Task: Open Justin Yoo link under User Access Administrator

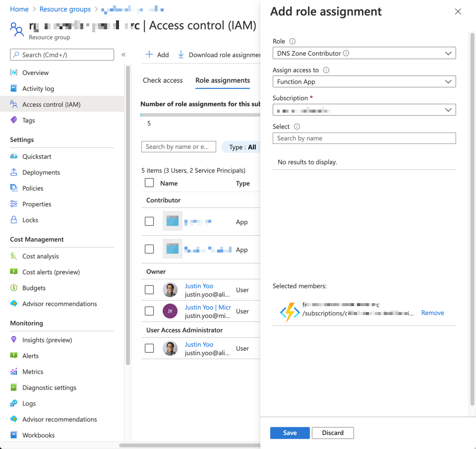Action: 199,344
